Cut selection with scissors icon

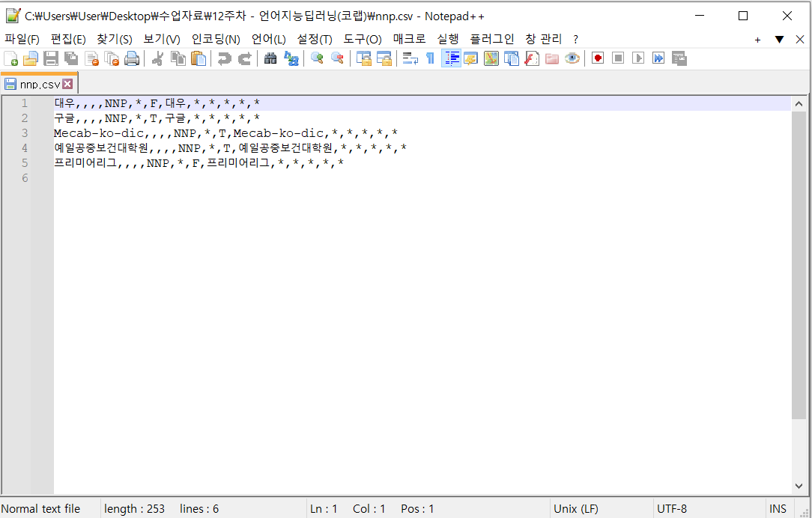pyautogui.click(x=157, y=58)
